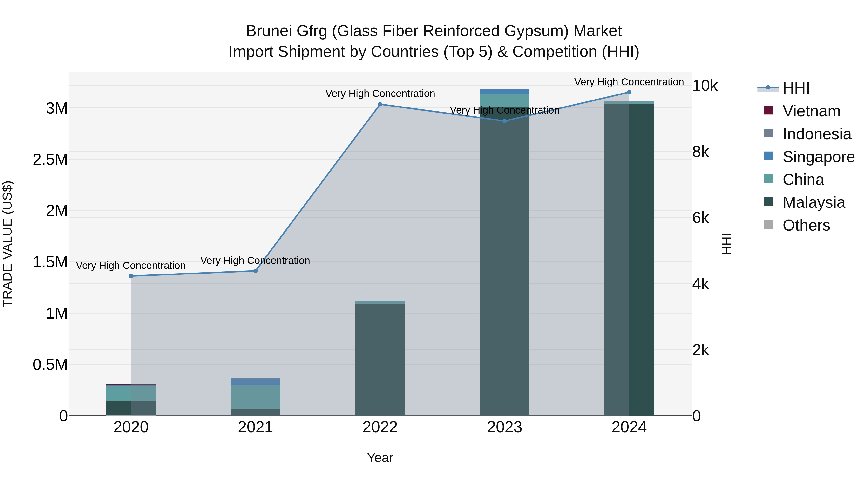Toggle Singapore series in legend
868x488 pixels.
point(809,157)
